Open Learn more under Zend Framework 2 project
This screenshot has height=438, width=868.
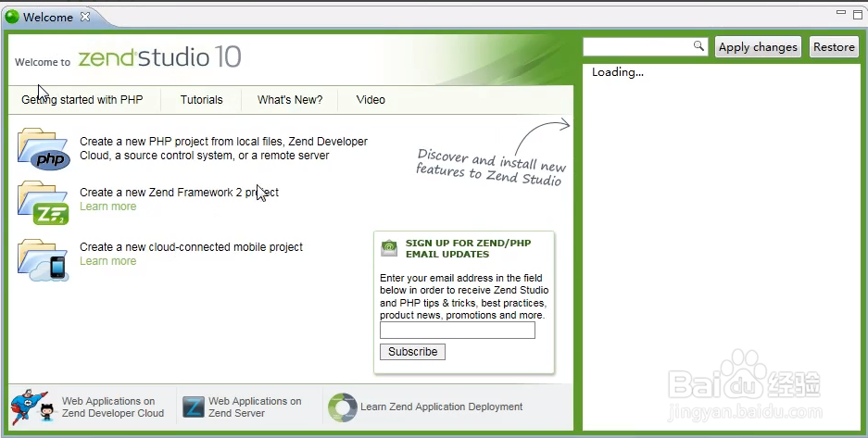coord(108,206)
